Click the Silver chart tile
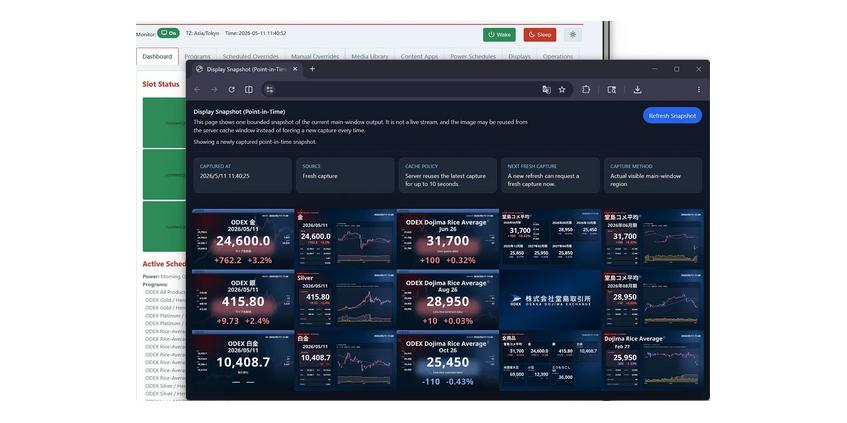847x423 pixels. pyautogui.click(x=345, y=299)
